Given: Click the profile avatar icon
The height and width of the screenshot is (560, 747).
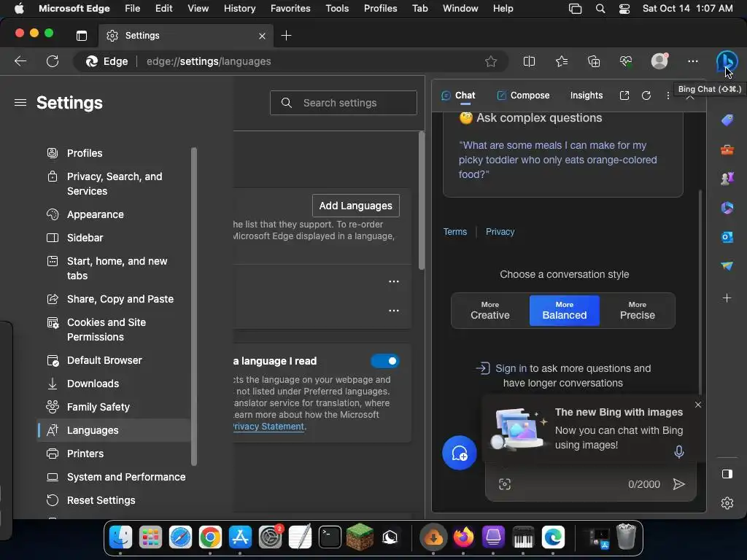Looking at the screenshot, I should [x=659, y=61].
